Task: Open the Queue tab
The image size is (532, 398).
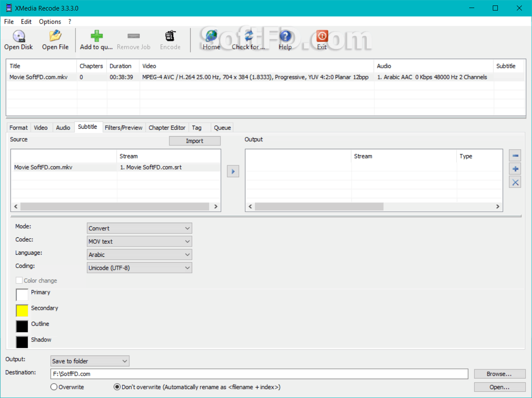Action: [222, 128]
